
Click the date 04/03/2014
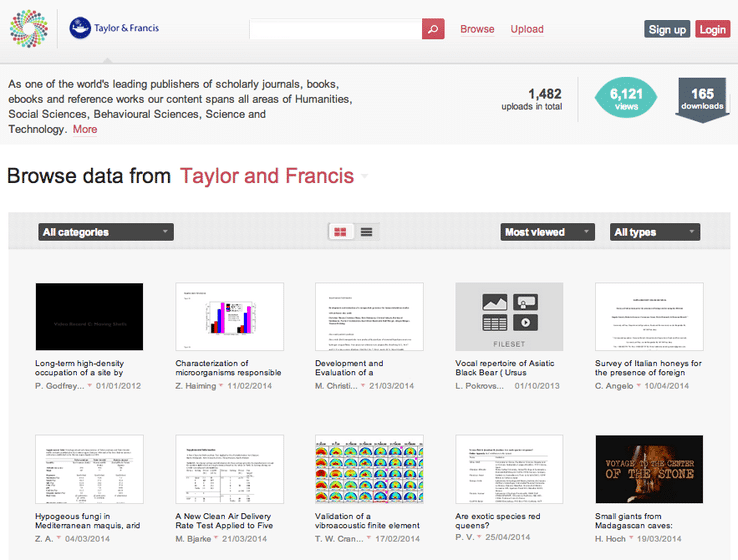(87, 539)
